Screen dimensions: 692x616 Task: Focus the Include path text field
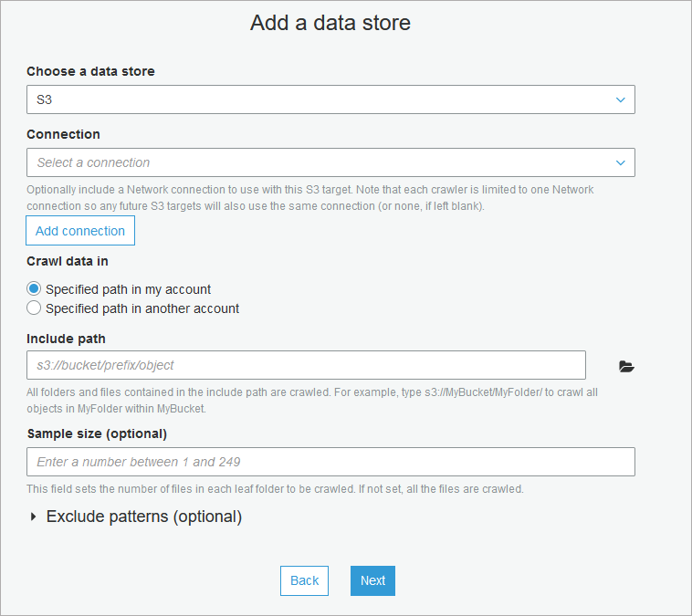click(306, 365)
